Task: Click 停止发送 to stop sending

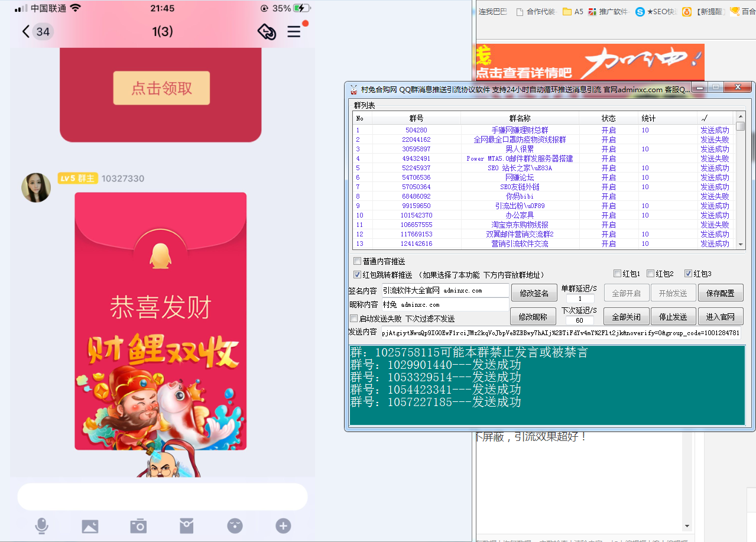Action: click(673, 316)
